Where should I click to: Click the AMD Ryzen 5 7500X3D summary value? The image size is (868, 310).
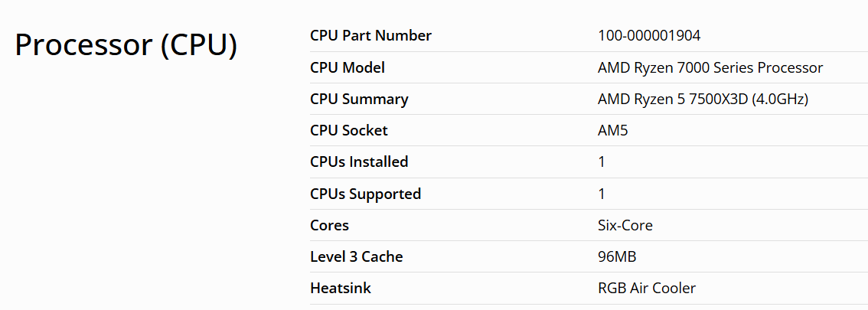703,99
